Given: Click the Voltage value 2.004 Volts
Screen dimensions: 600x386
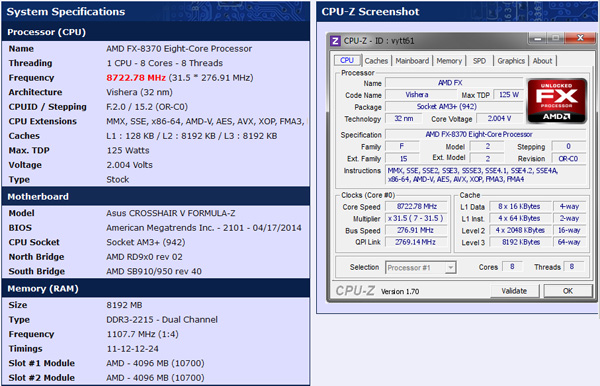Looking at the screenshot, I should pyautogui.click(x=129, y=165).
